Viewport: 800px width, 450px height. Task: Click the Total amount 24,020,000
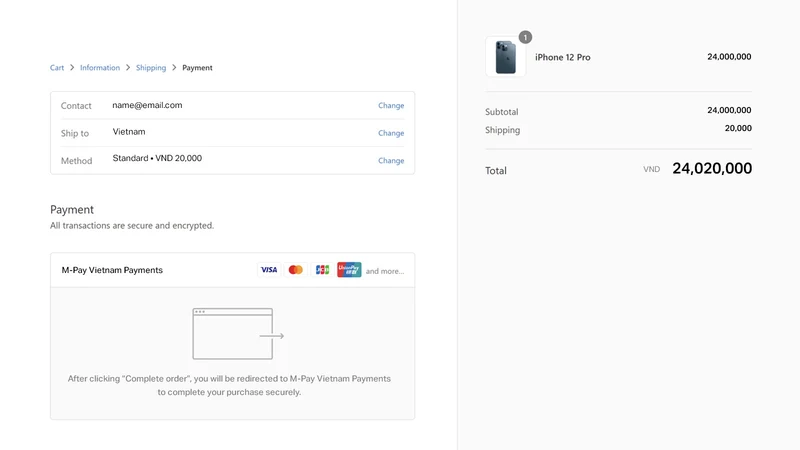(712, 168)
